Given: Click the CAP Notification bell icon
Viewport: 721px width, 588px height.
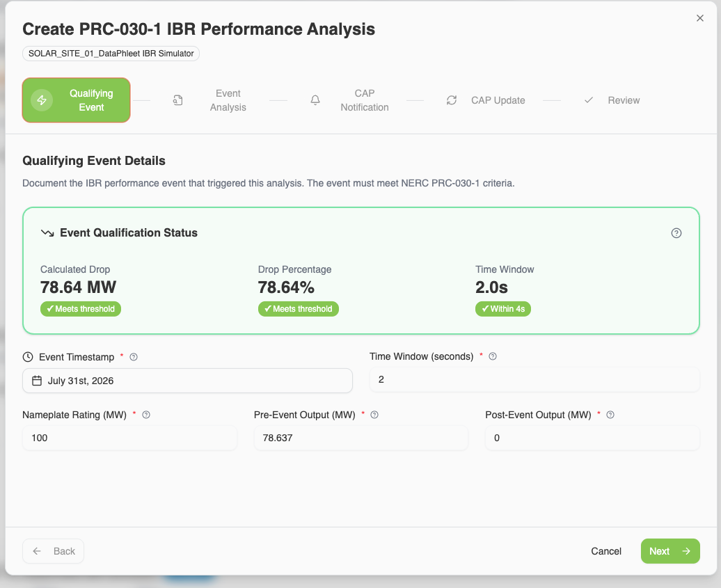Looking at the screenshot, I should (x=315, y=100).
